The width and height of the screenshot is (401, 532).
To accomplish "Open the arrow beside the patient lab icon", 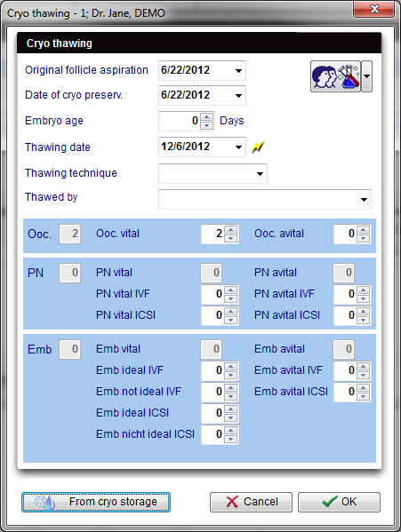I will point(366,76).
